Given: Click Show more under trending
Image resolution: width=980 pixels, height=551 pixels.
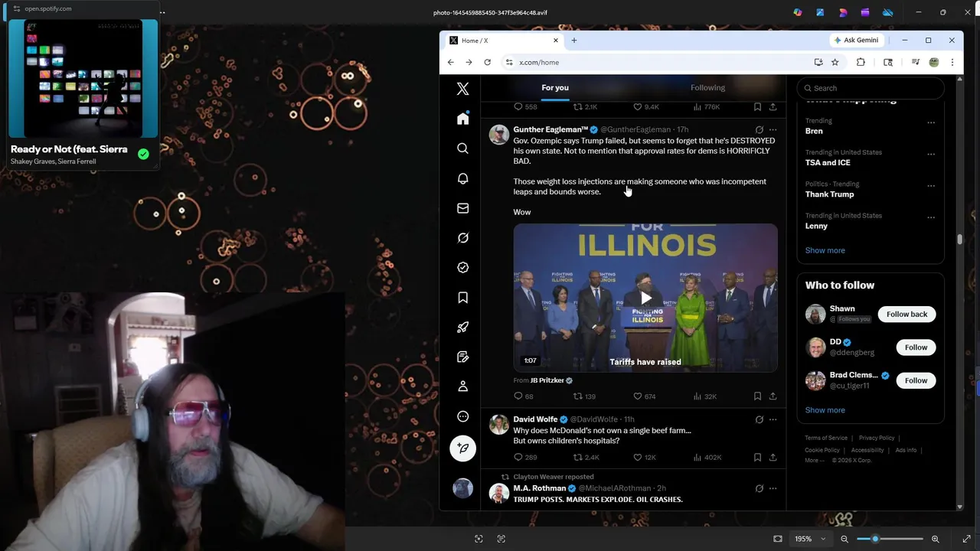Looking at the screenshot, I should pyautogui.click(x=825, y=250).
